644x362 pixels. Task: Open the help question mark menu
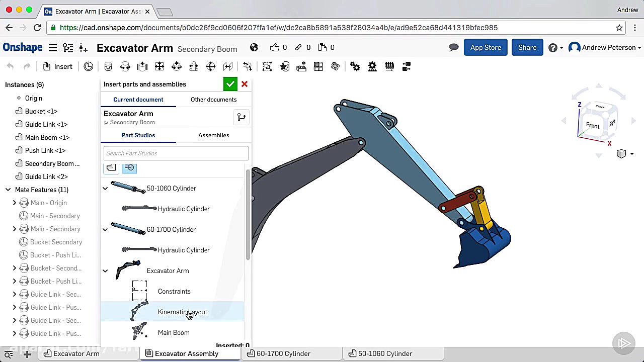click(x=553, y=47)
